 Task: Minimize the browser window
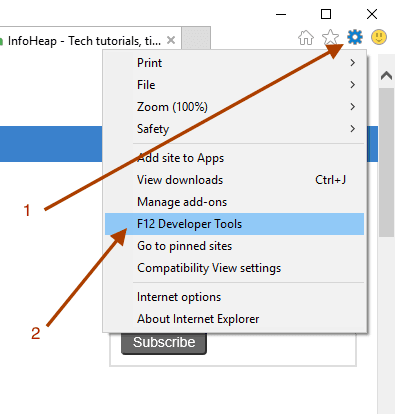point(281,14)
